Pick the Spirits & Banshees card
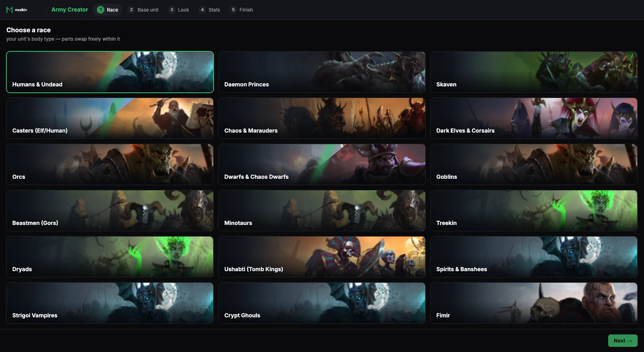This screenshot has height=352, width=644. pyautogui.click(x=534, y=257)
